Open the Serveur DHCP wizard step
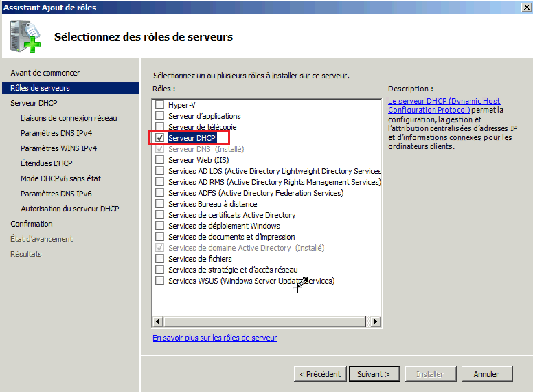This screenshot has height=392, width=533. [x=34, y=103]
